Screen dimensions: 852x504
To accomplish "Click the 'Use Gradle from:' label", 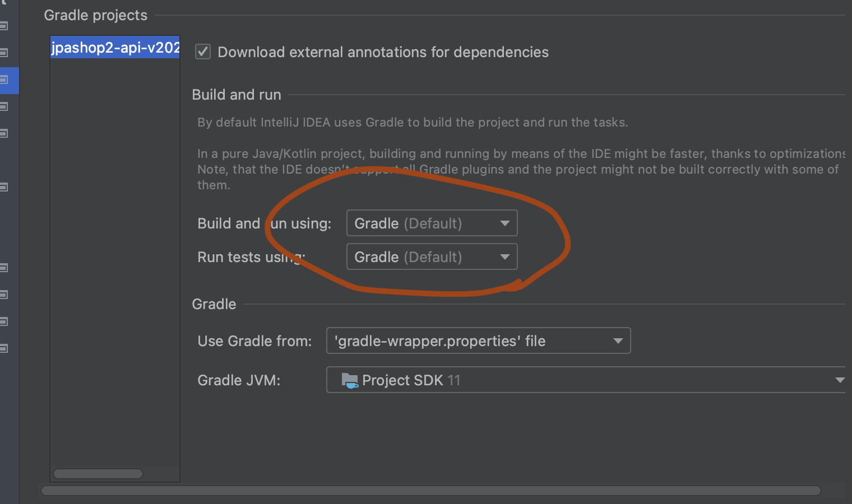I will pyautogui.click(x=254, y=341).
